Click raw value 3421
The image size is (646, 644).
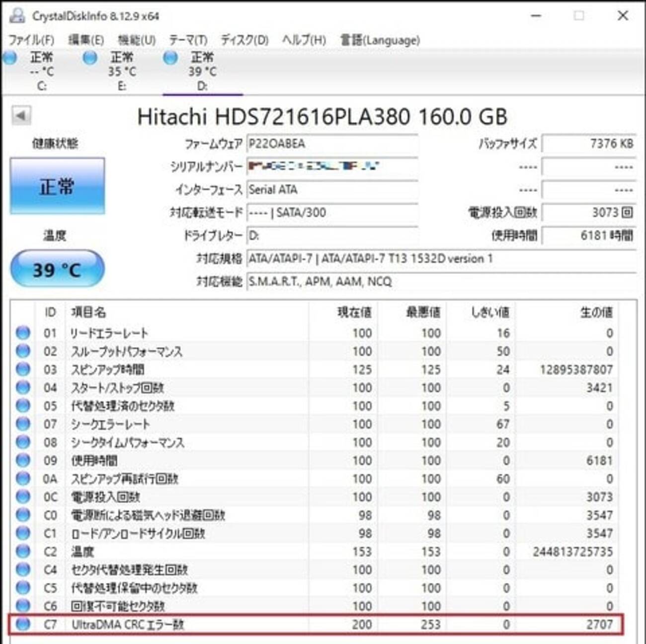[x=599, y=388]
